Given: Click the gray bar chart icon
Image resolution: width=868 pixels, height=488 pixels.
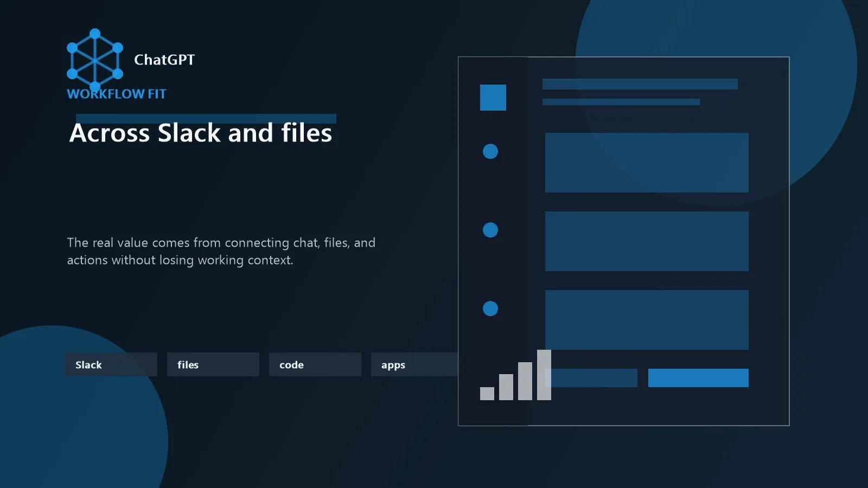Looking at the screenshot, I should (515, 375).
